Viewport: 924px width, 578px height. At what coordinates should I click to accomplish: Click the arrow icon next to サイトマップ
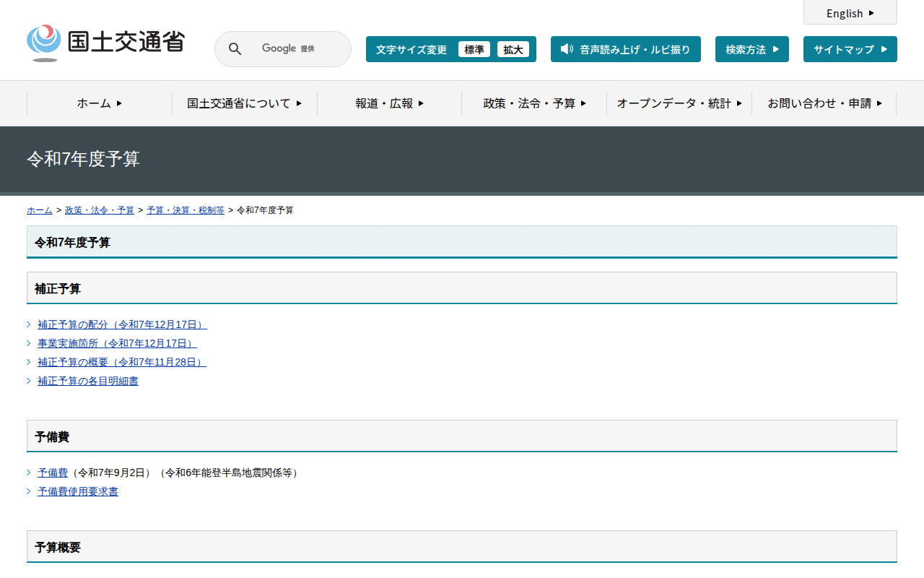pyautogui.click(x=884, y=49)
